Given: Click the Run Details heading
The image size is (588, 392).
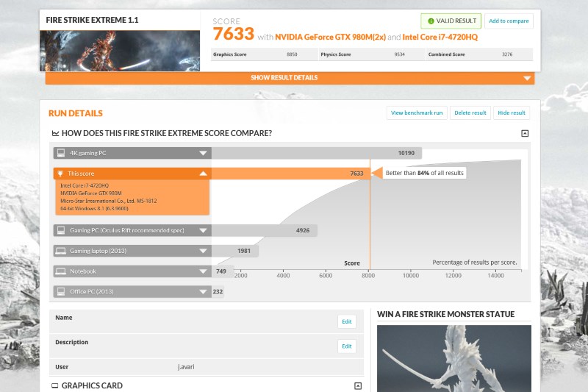Looking at the screenshot, I should coord(76,113).
